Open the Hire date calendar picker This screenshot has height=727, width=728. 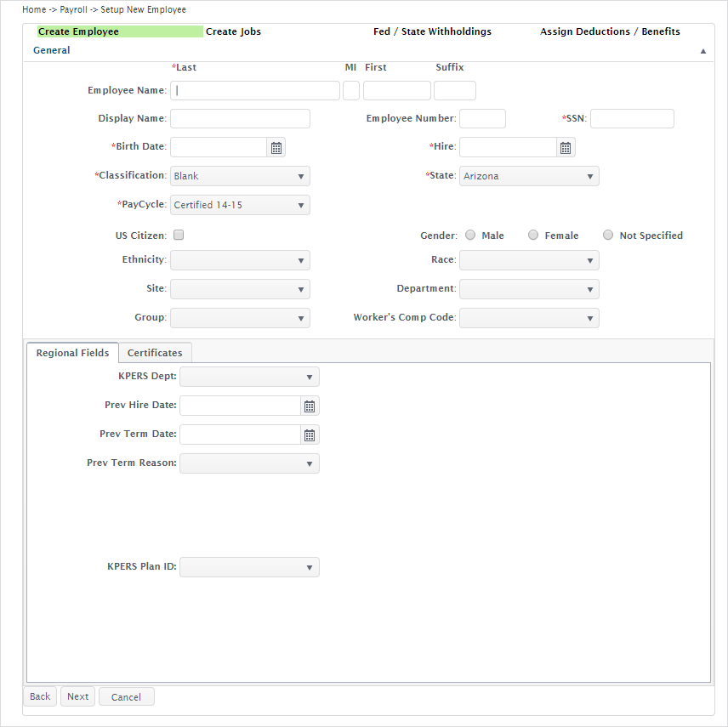point(566,148)
